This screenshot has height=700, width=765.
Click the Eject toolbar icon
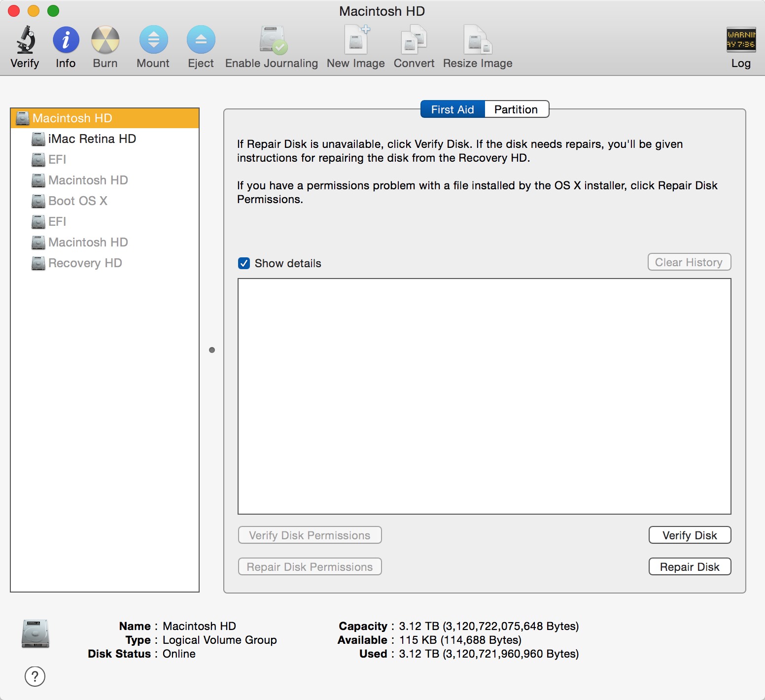tap(201, 40)
